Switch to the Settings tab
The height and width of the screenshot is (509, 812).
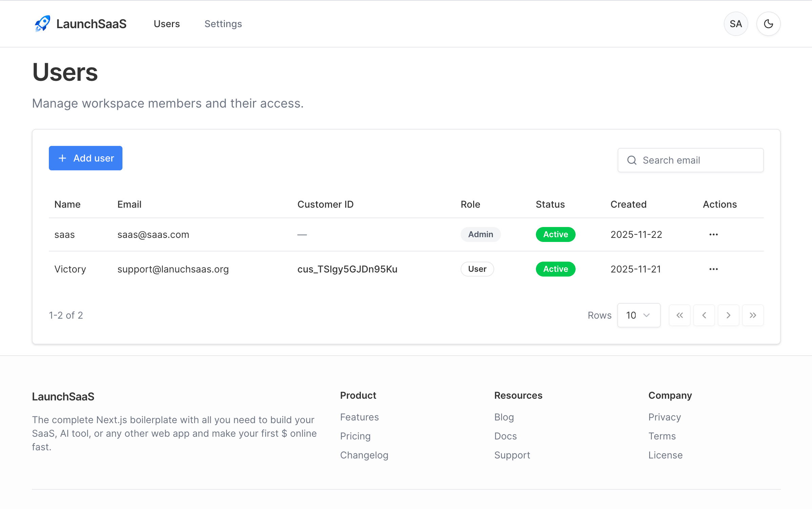[x=223, y=24]
